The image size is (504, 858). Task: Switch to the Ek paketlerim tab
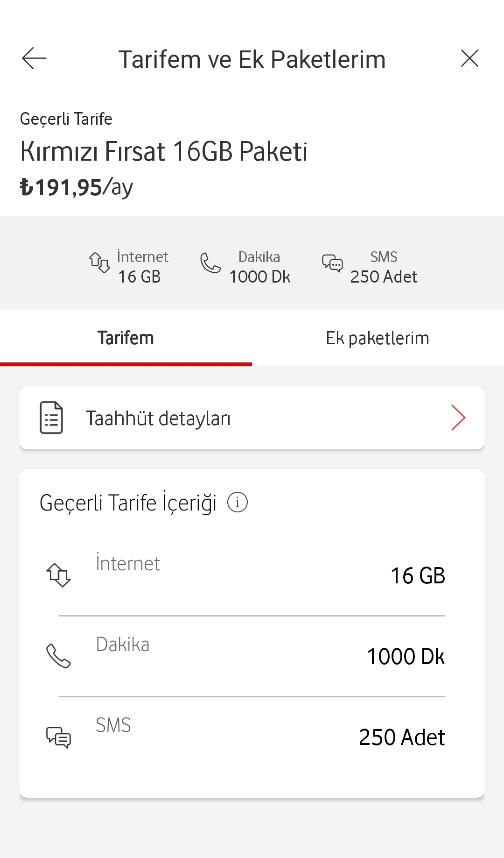(378, 338)
